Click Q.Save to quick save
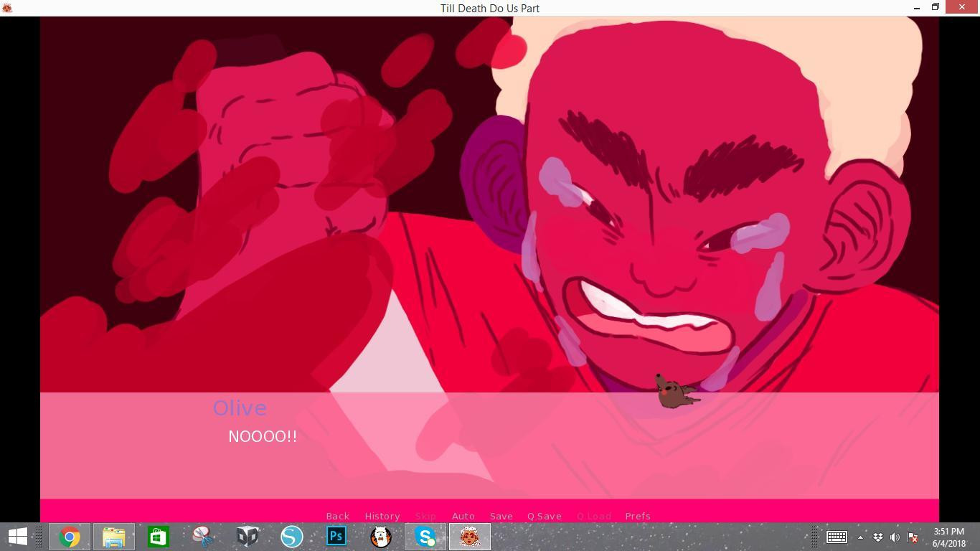 (545, 516)
